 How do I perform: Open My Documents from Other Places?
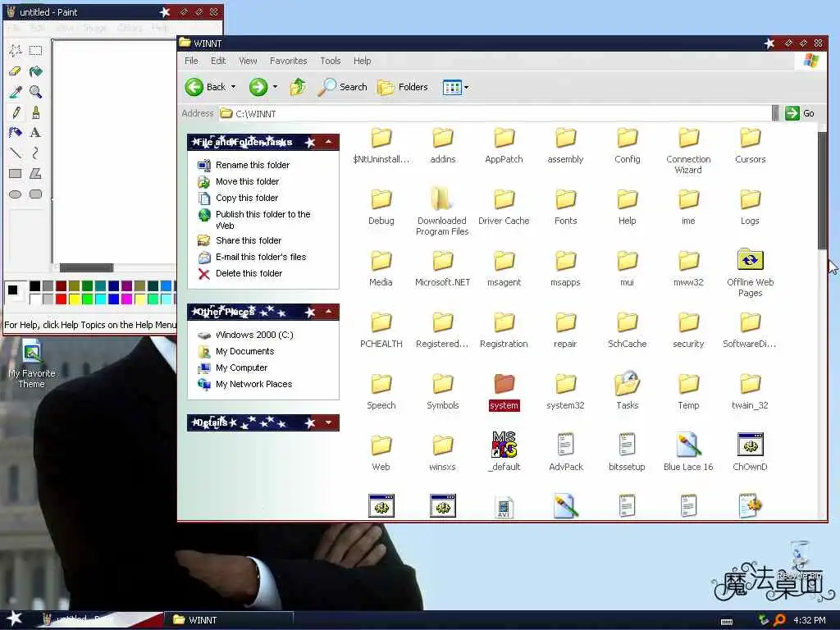coord(244,351)
